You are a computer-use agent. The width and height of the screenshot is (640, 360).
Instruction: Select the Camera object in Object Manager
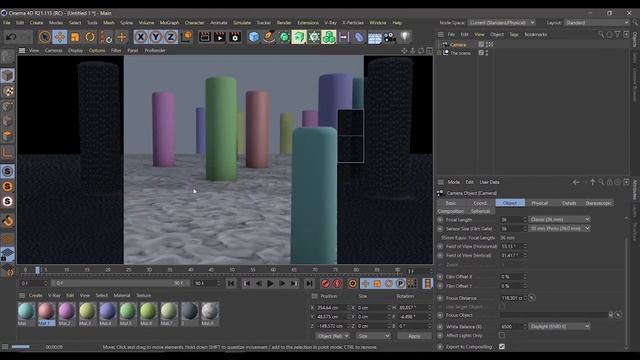click(x=458, y=44)
